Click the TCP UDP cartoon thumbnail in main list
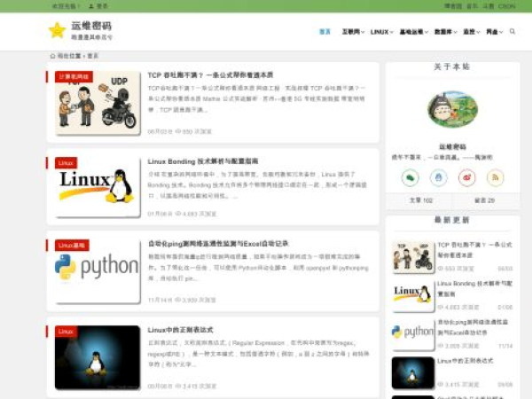This screenshot has width=532, height=399. tap(98, 103)
